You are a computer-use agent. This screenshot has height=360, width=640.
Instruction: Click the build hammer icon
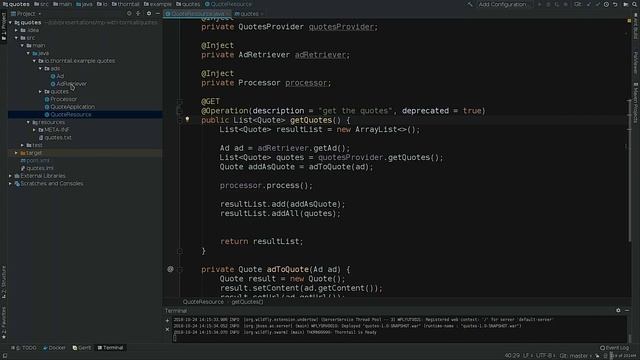click(x=470, y=4)
